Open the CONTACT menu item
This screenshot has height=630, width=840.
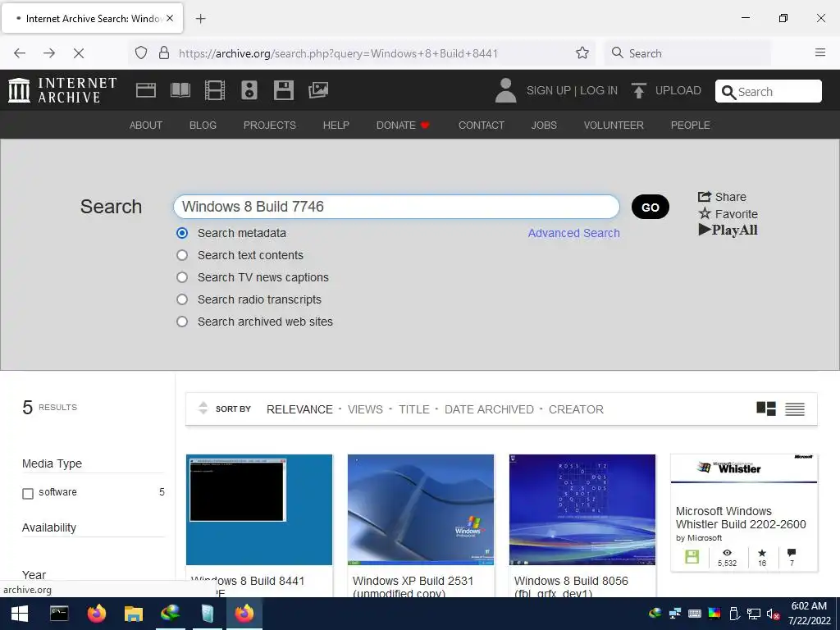pyautogui.click(x=481, y=126)
